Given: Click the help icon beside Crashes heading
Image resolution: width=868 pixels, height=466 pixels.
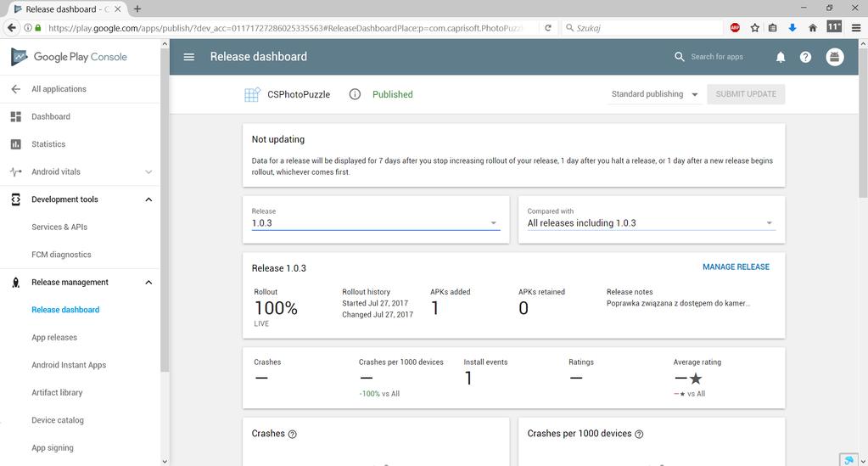Looking at the screenshot, I should pyautogui.click(x=292, y=435).
